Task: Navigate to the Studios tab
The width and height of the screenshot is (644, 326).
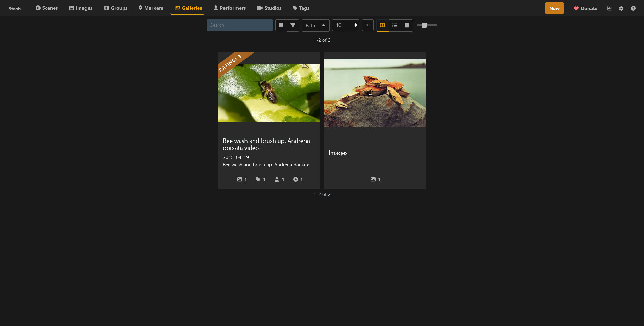Action: tap(269, 8)
